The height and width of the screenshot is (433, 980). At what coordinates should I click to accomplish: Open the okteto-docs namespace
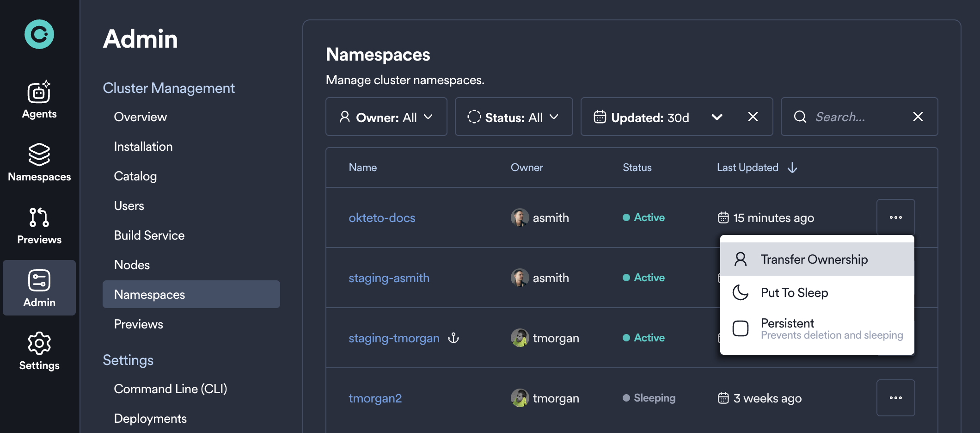382,217
